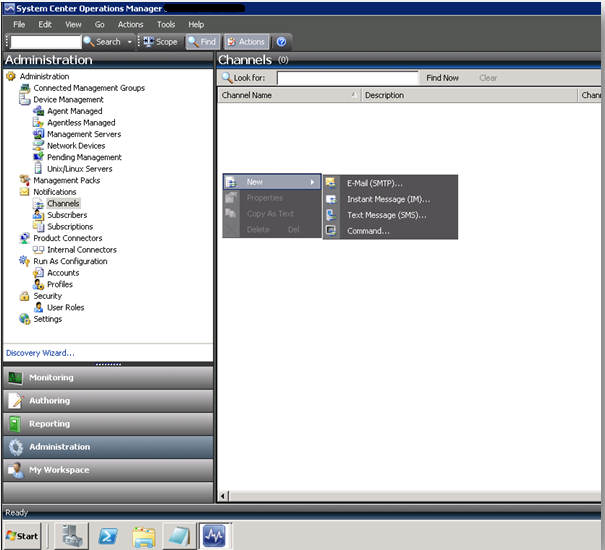
Task: Click the Start button
Action: click(22, 536)
